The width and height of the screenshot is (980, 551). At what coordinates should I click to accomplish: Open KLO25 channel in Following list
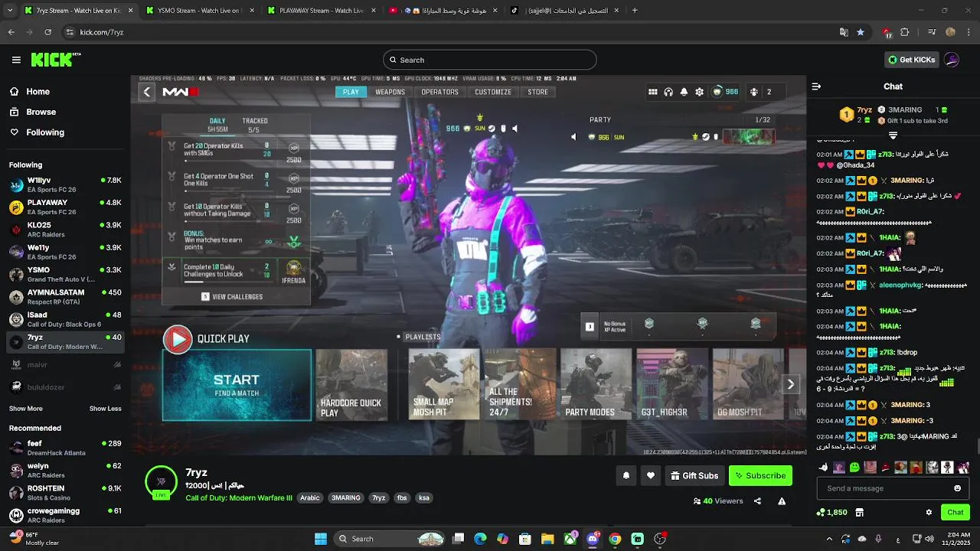pyautogui.click(x=65, y=230)
